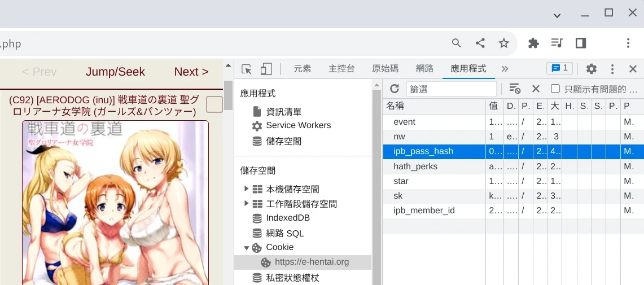The height and width of the screenshot is (285, 644).
Task: Close the DevTools panel
Action: click(633, 69)
